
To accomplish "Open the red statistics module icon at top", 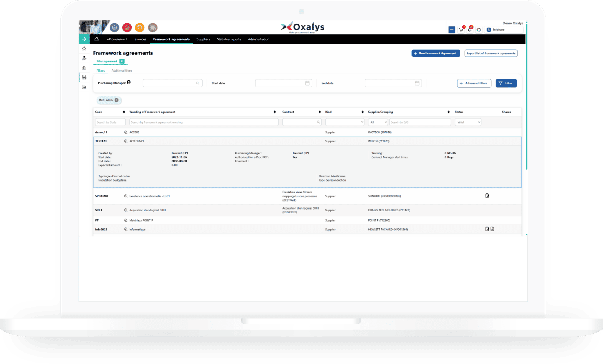I will (127, 28).
